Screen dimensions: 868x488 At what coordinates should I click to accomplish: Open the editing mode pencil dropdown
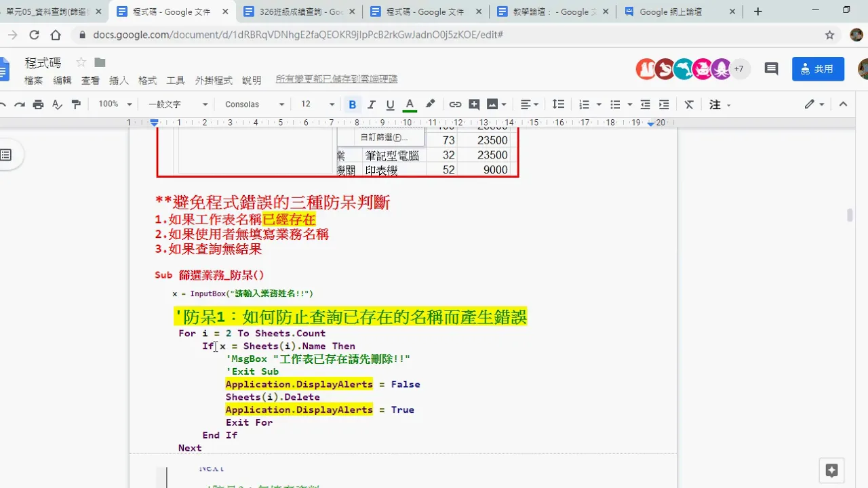[814, 104]
